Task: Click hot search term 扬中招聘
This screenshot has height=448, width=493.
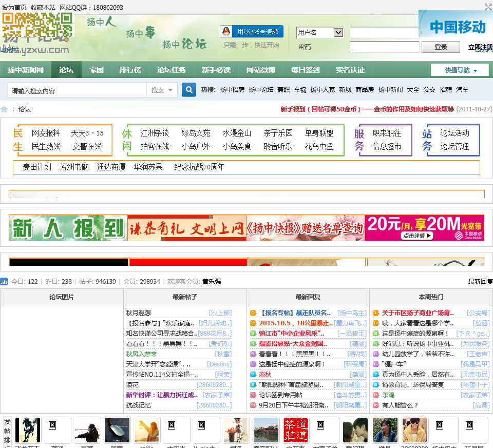Action: pyautogui.click(x=232, y=90)
